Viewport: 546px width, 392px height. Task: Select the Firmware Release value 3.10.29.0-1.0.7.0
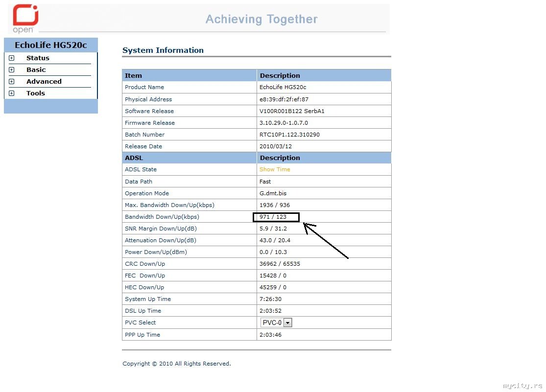tap(284, 123)
